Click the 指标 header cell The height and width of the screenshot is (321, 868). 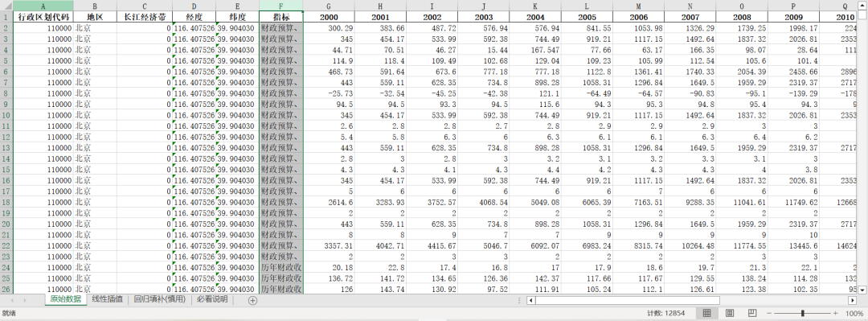(x=280, y=17)
